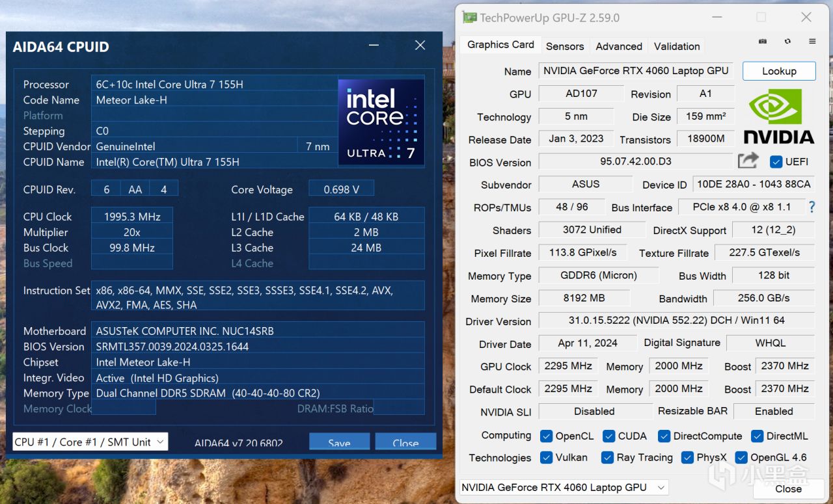The height and width of the screenshot is (504, 833).
Task: Click the Driver Version field in GPU-Z
Action: click(677, 321)
